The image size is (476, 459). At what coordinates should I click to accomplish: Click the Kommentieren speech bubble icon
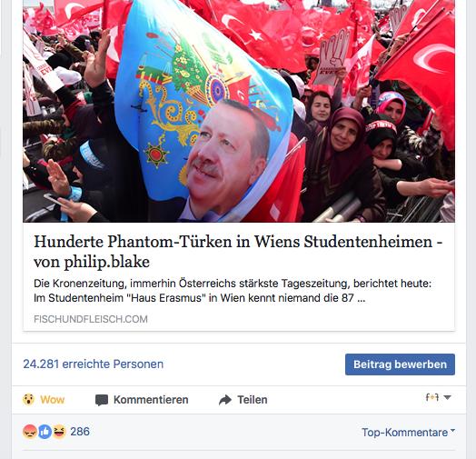click(102, 400)
